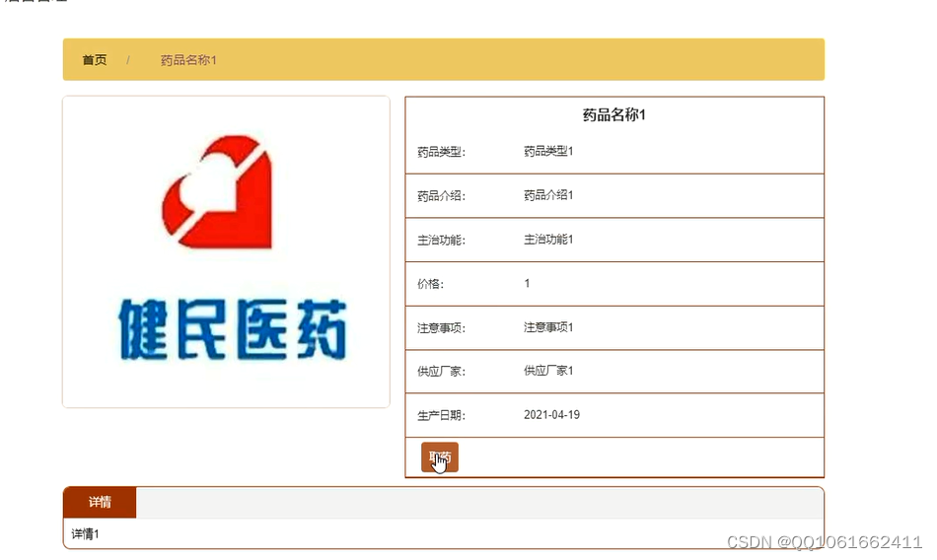
Task: Click the 药品类型1 value
Action: pos(548,151)
